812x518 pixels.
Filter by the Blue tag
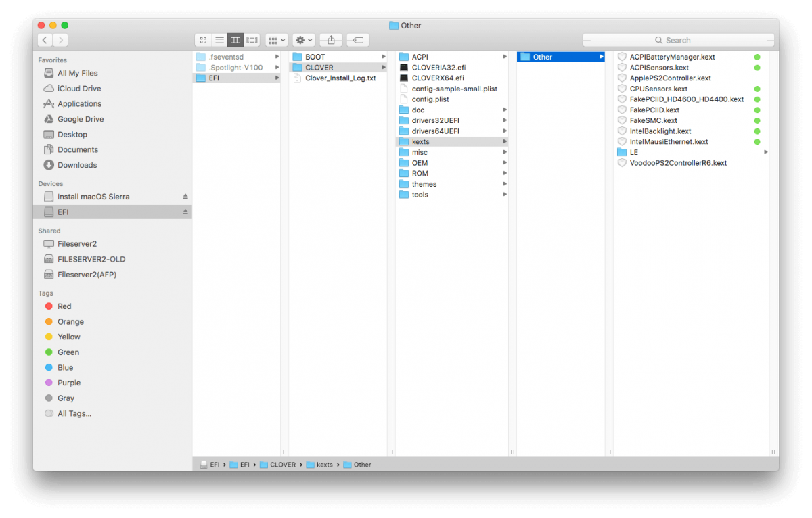coord(65,368)
